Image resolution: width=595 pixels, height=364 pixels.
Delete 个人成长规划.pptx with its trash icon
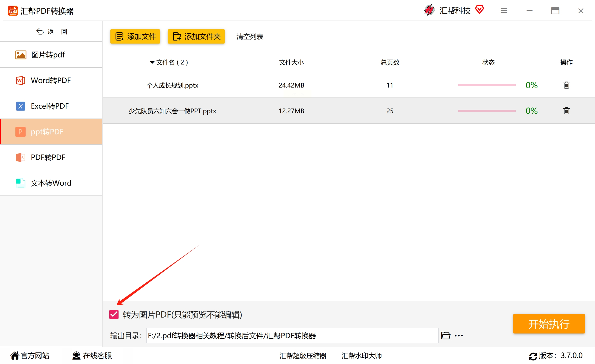[x=566, y=85]
